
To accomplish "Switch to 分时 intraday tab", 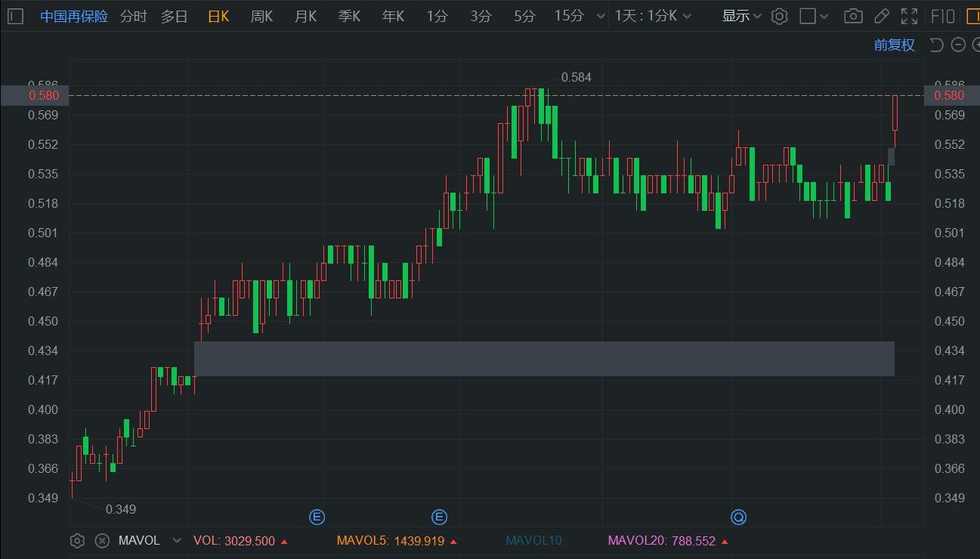I will [x=133, y=16].
